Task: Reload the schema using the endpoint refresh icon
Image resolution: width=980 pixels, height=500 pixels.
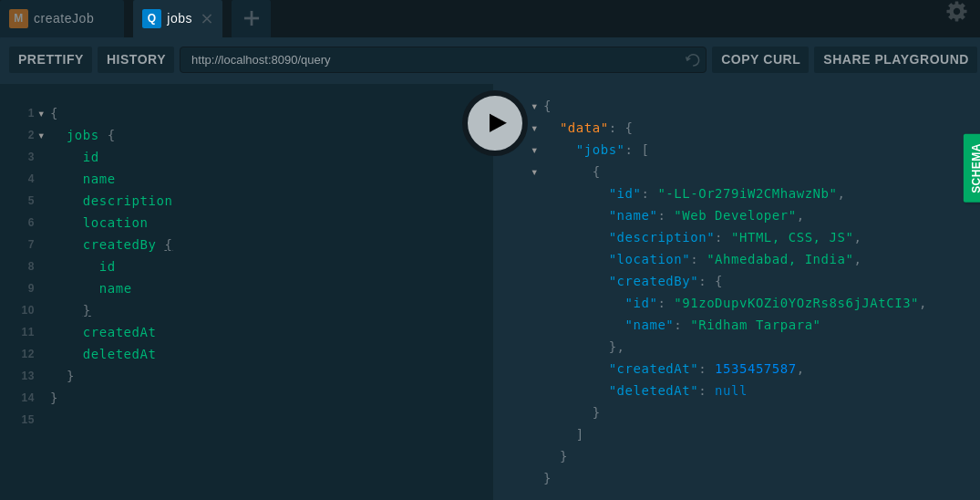Action: [x=693, y=60]
